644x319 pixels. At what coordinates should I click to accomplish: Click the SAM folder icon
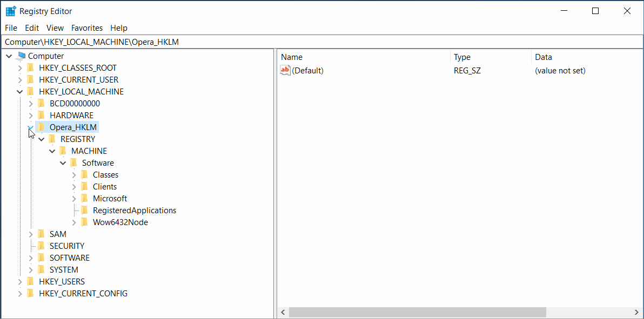coord(41,234)
